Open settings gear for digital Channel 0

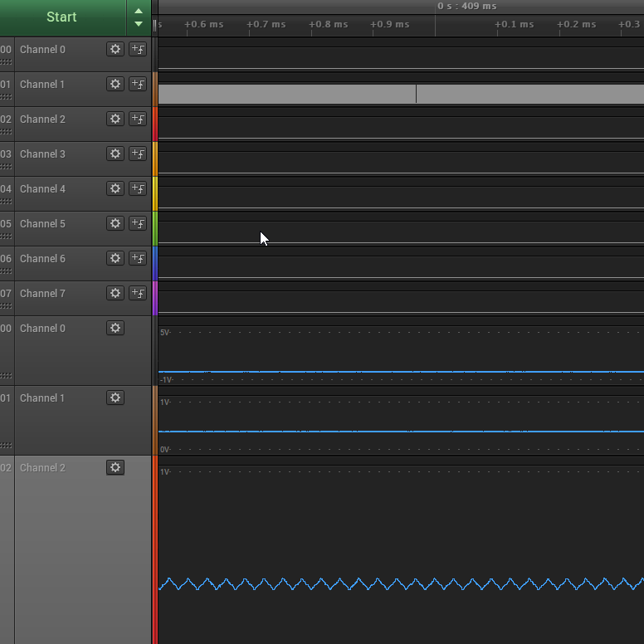115,49
